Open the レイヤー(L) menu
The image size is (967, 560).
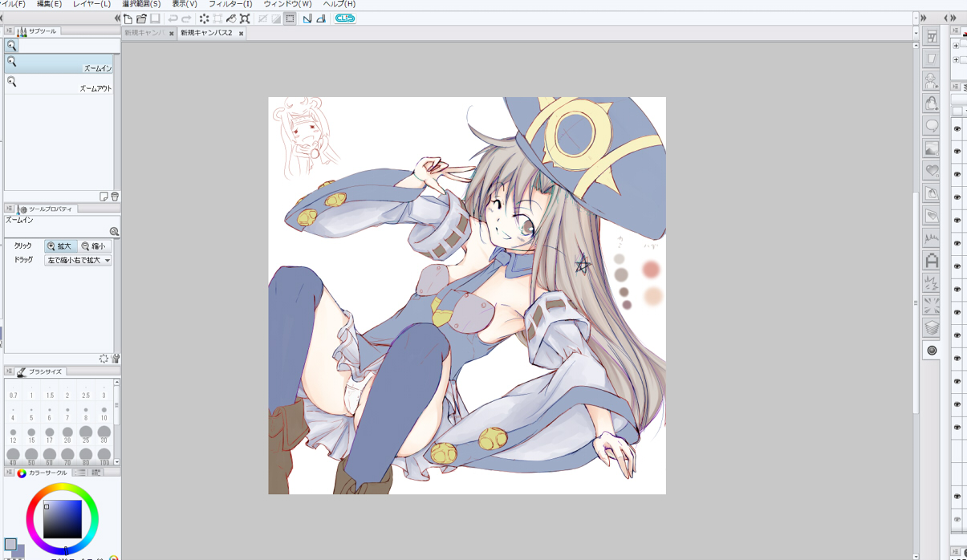pos(91,4)
